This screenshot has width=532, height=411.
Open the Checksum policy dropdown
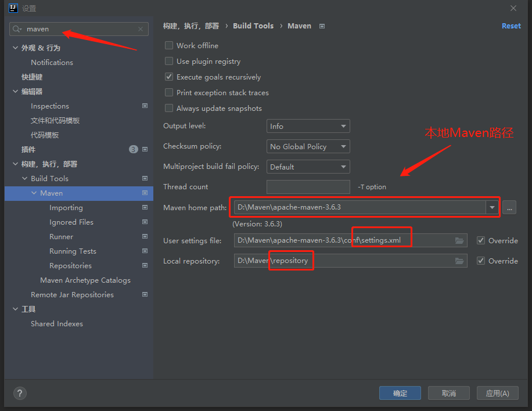(308, 146)
